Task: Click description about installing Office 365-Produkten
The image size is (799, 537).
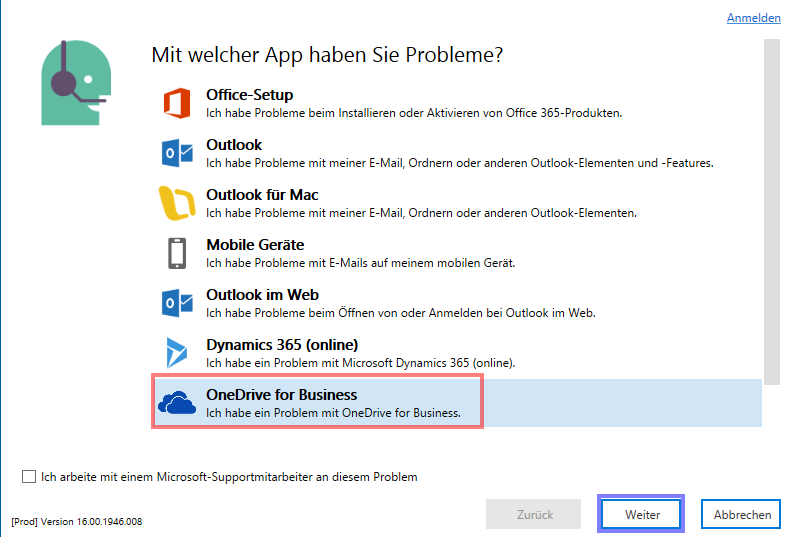Action: [414, 113]
